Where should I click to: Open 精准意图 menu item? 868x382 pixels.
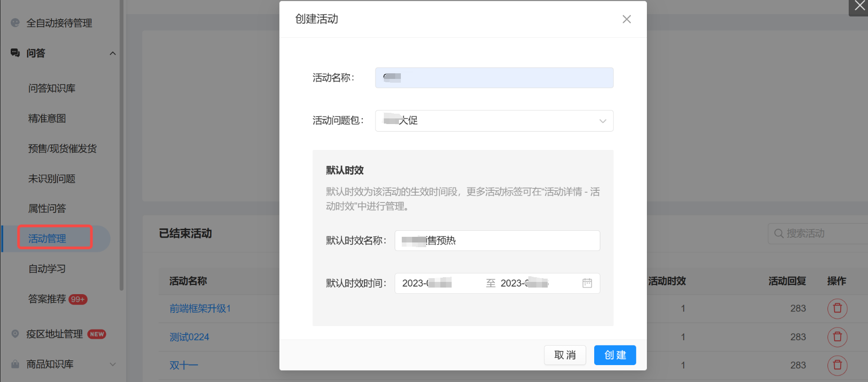[47, 118]
